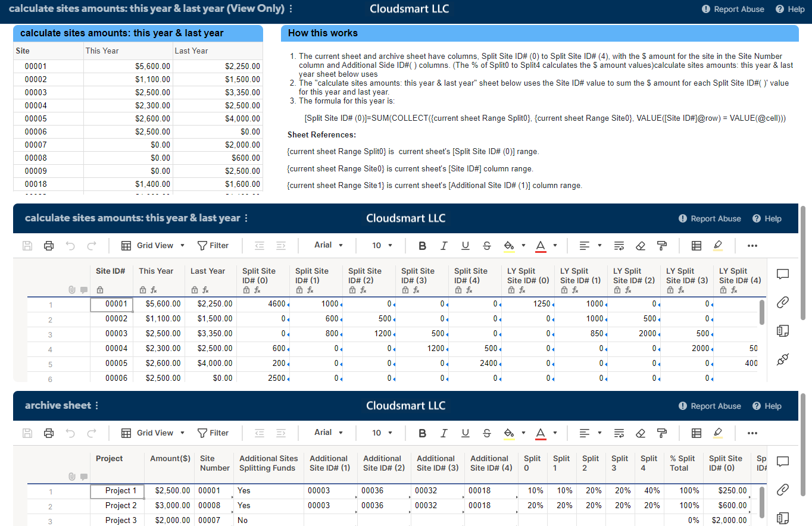Click the vertical scrollbar of the calculate sites grid
Image resolution: width=812 pixels, height=526 pixels.
pyautogui.click(x=761, y=312)
